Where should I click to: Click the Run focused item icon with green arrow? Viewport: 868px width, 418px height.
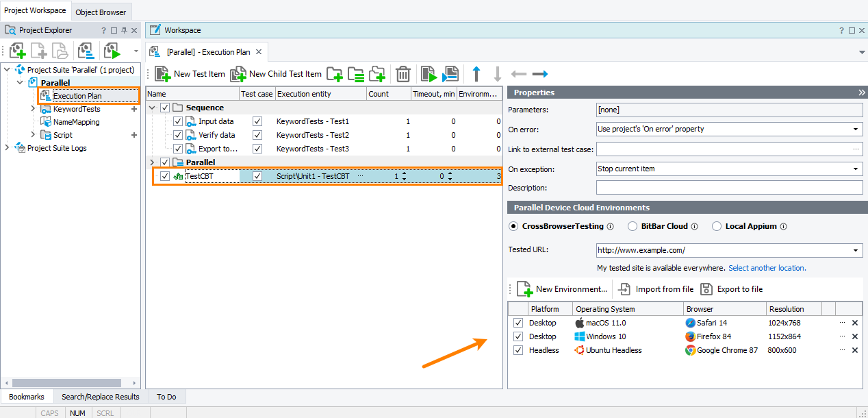[x=429, y=74]
